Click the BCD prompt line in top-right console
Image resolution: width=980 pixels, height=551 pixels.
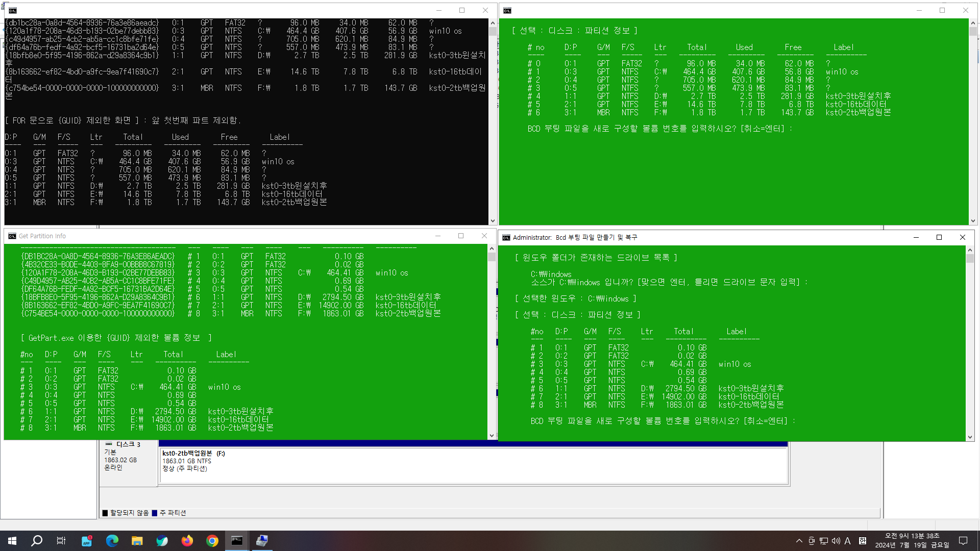coord(660,129)
